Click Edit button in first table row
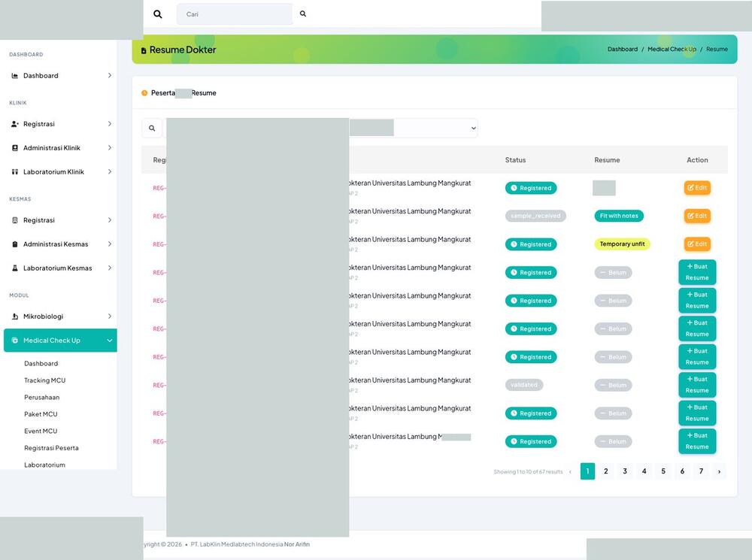 [x=697, y=188]
